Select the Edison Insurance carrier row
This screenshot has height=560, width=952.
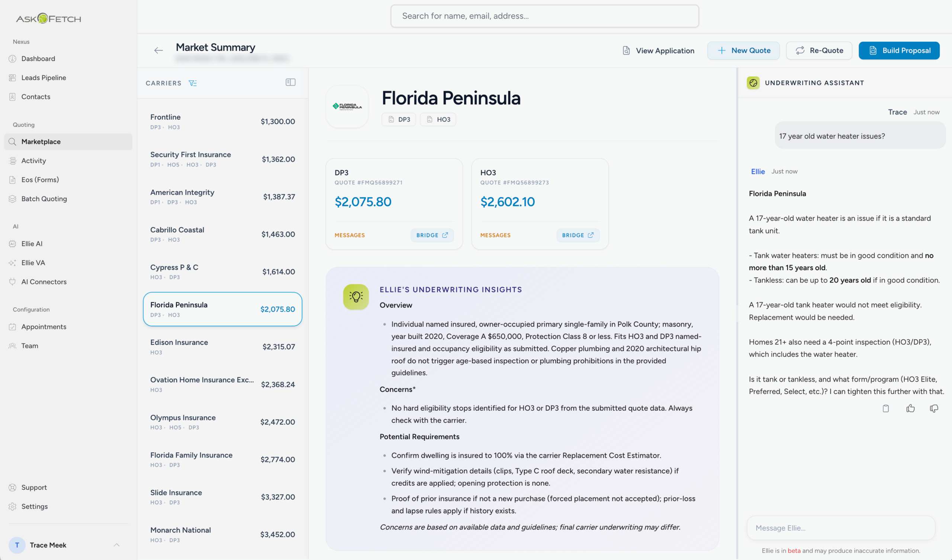tap(222, 347)
